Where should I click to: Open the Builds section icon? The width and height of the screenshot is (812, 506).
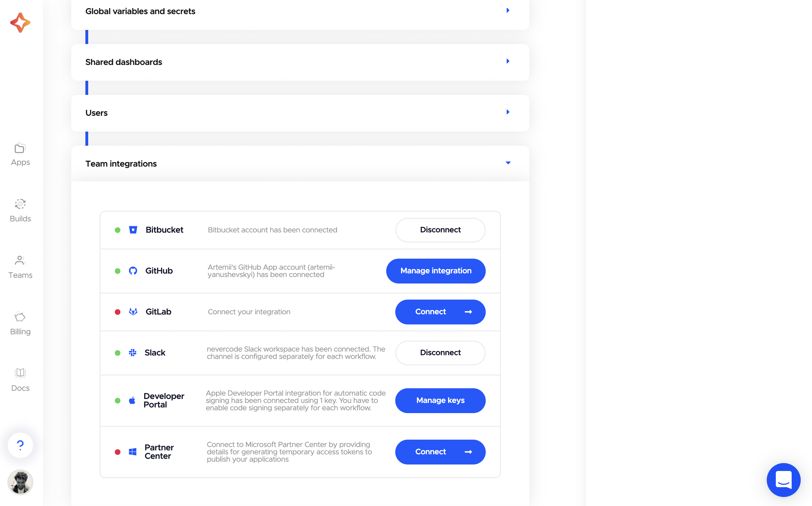pyautogui.click(x=20, y=204)
